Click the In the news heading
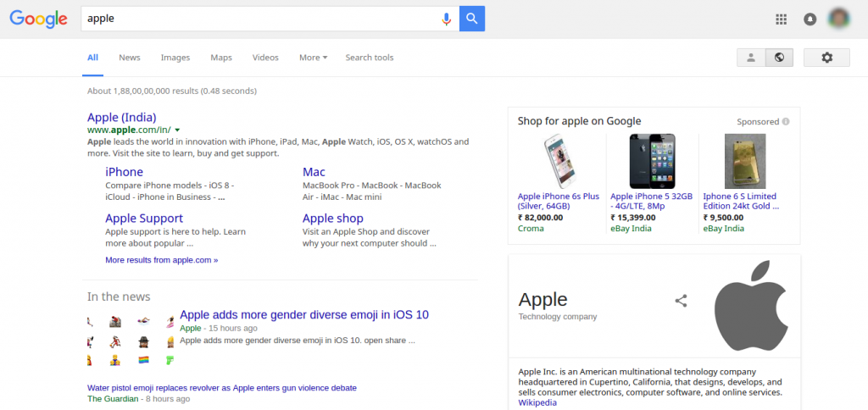 119,297
